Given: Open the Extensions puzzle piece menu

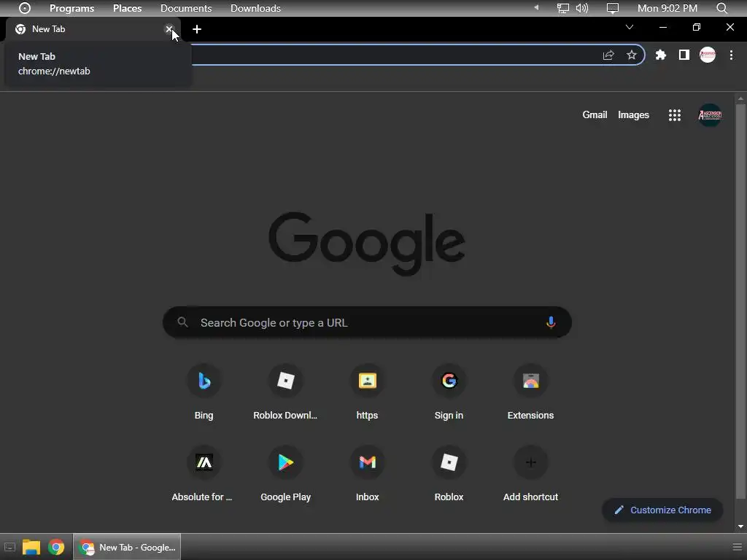Looking at the screenshot, I should click(x=661, y=55).
